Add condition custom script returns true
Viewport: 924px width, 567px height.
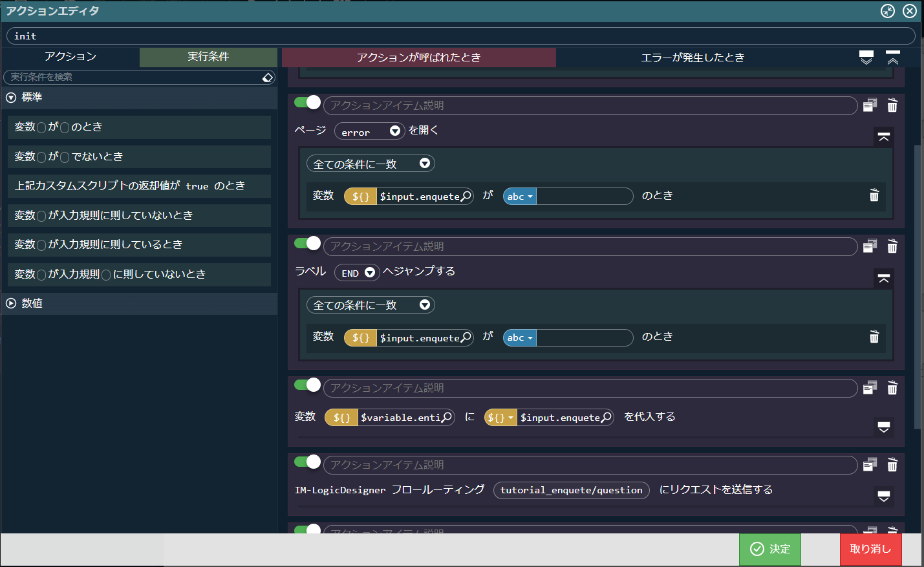click(x=139, y=186)
